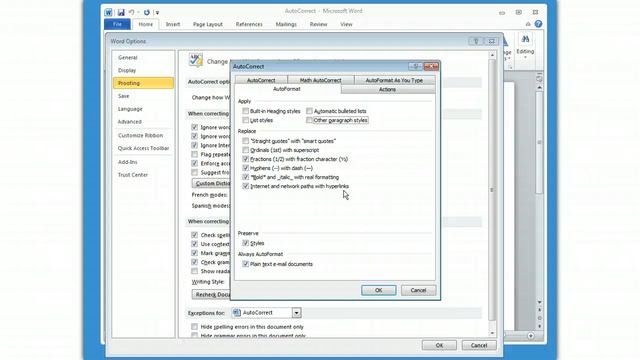
Task: Uncheck Fractions (1/2) with fraction character
Action: tap(245, 159)
